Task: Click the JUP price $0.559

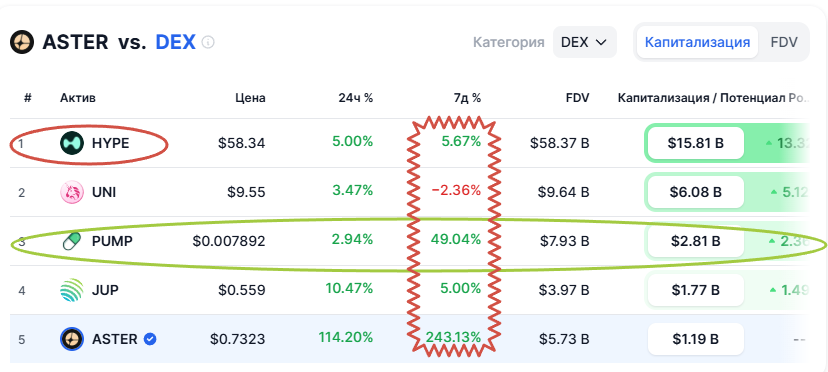Action: 242,290
